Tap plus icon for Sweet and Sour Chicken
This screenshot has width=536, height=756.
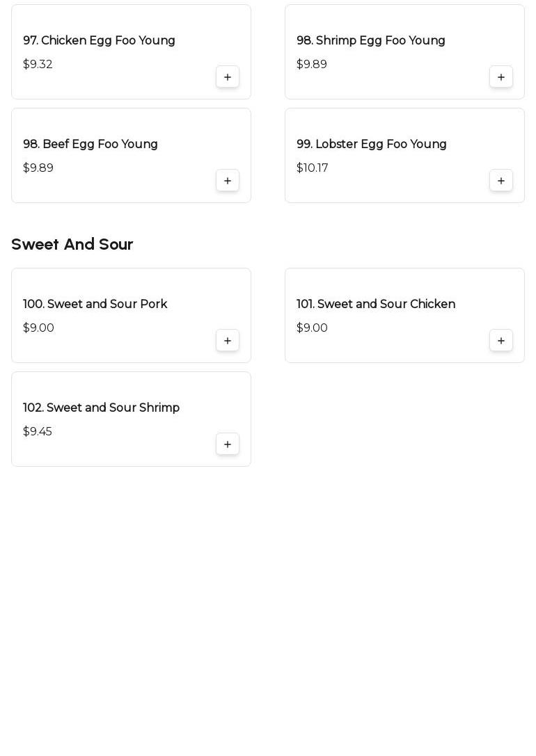click(x=501, y=341)
